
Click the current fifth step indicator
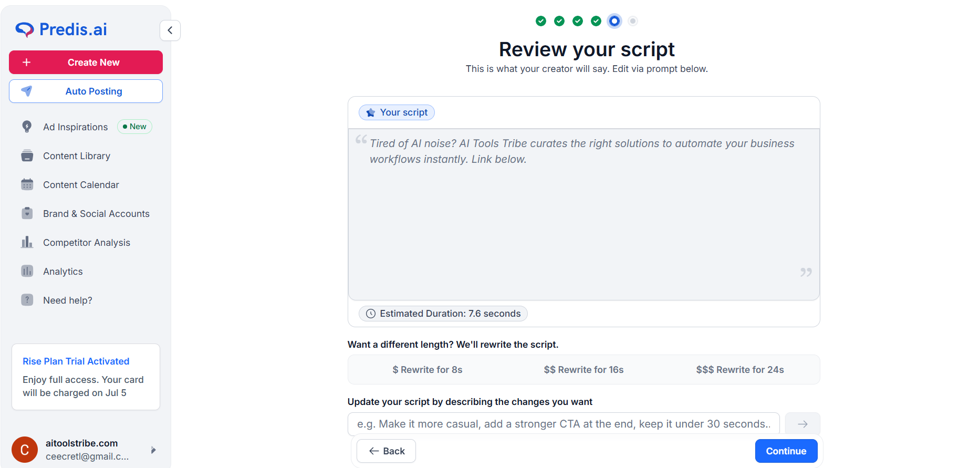pos(614,21)
